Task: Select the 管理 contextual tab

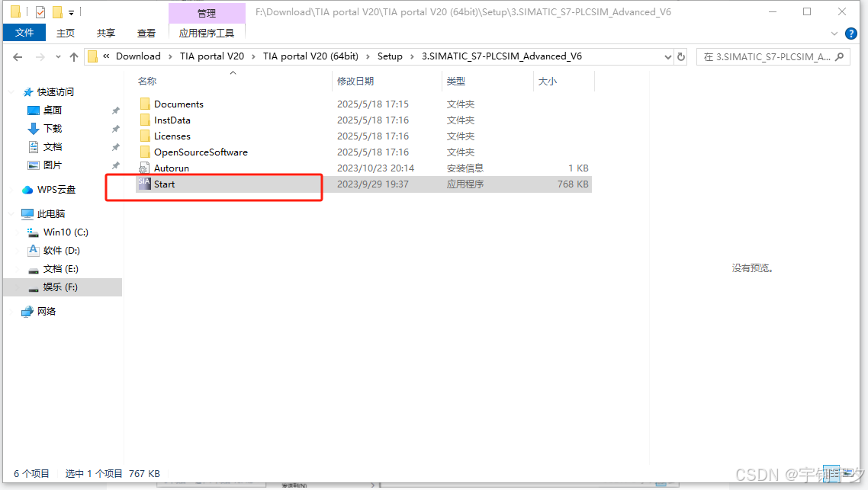Action: (207, 13)
